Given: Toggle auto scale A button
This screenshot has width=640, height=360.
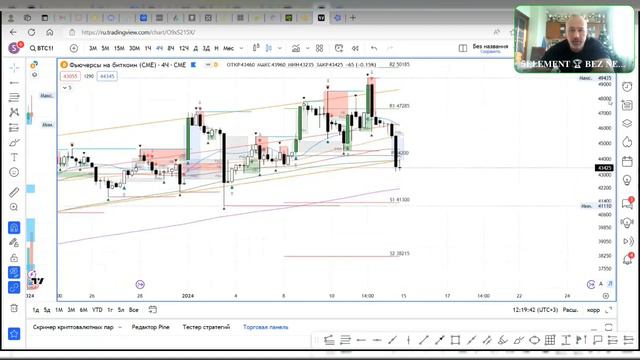Looking at the screenshot, I should (600, 284).
